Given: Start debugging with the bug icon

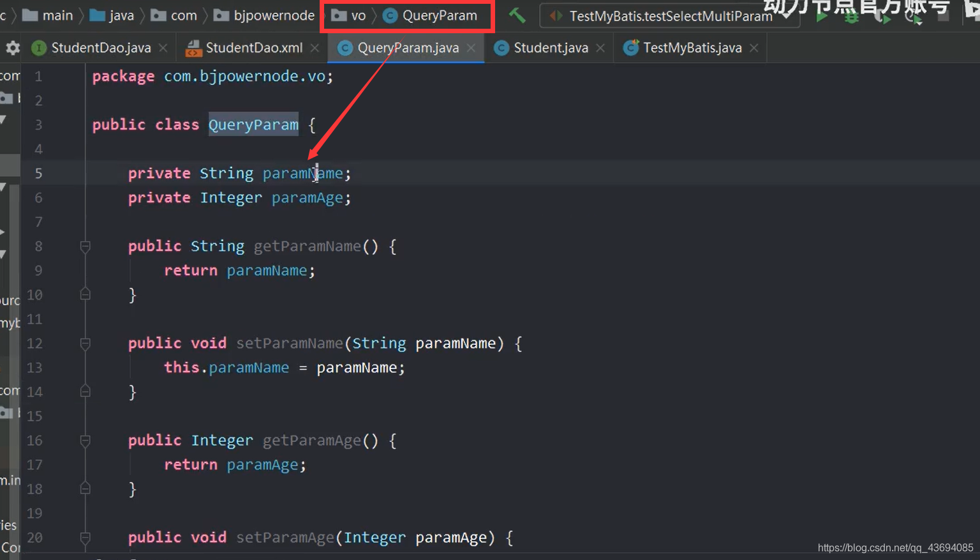Looking at the screenshot, I should (x=852, y=17).
